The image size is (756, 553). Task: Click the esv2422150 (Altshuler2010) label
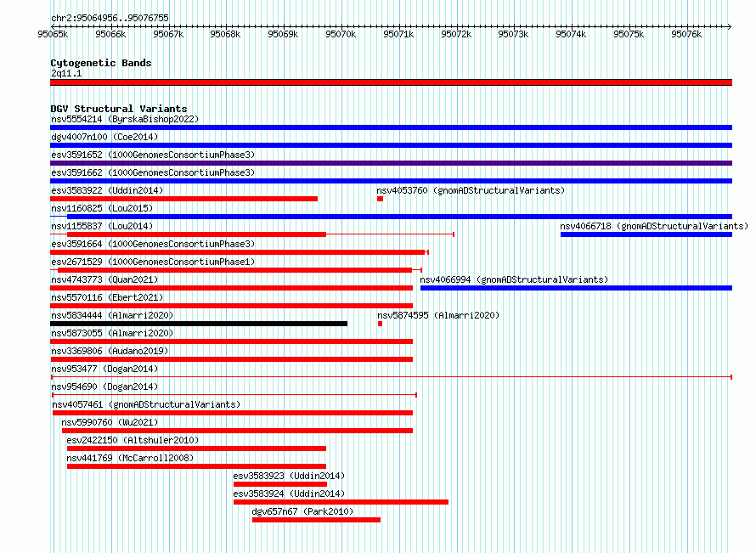pyautogui.click(x=133, y=440)
